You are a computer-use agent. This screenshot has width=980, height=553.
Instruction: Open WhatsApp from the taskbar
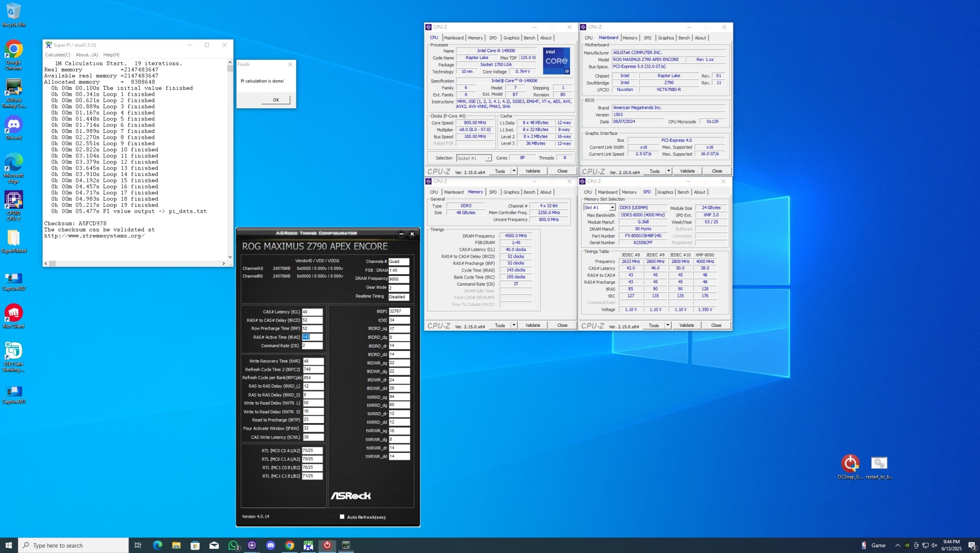(x=234, y=545)
